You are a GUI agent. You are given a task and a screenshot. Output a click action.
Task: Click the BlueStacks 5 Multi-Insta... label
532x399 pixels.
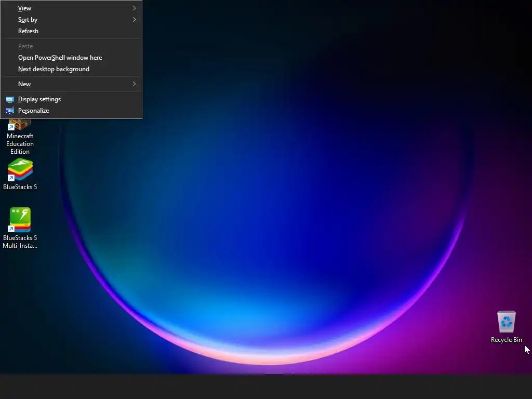20,242
